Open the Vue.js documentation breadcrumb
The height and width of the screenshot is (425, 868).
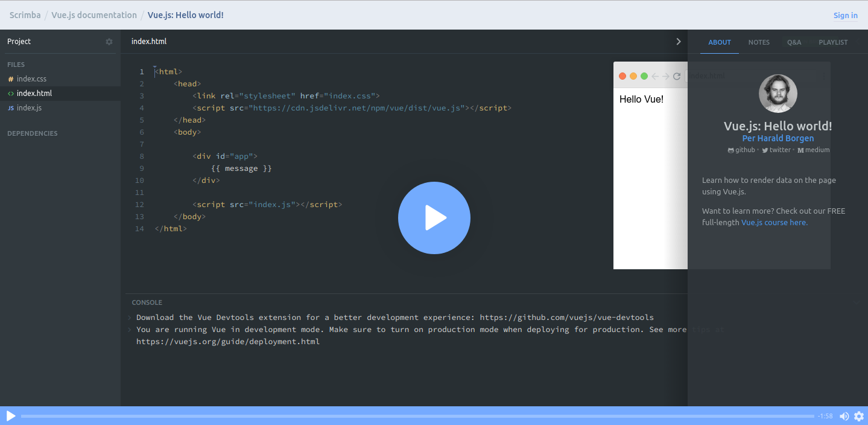(94, 15)
